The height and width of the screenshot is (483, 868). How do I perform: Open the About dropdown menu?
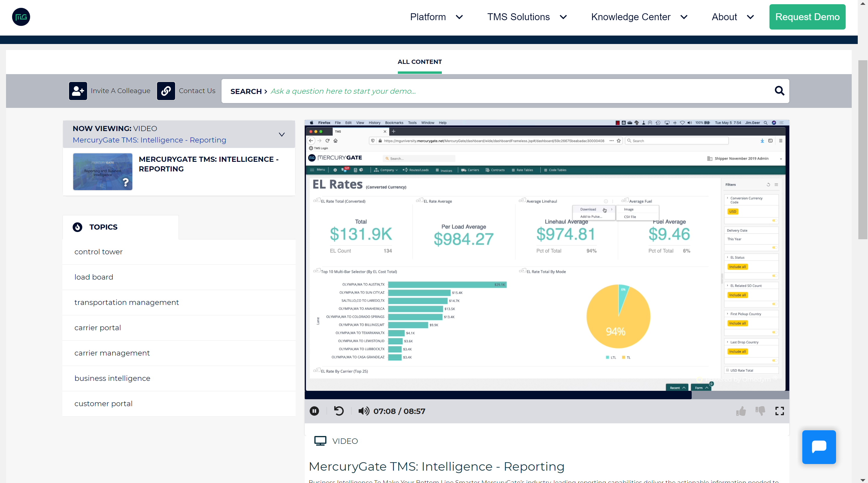732,17
